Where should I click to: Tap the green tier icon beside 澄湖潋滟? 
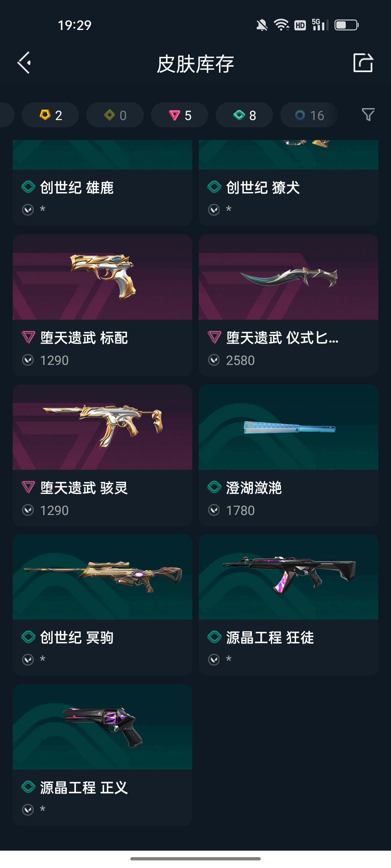coord(214,487)
